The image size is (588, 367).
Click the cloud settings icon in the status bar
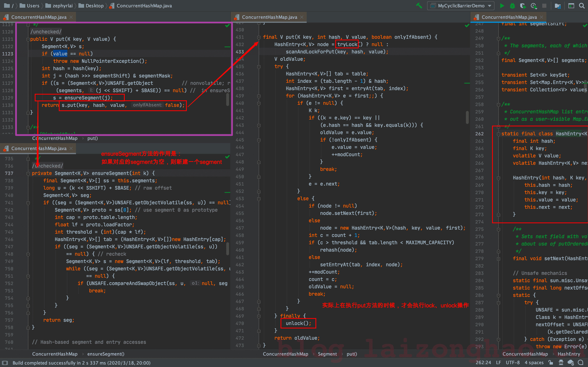[571, 363]
